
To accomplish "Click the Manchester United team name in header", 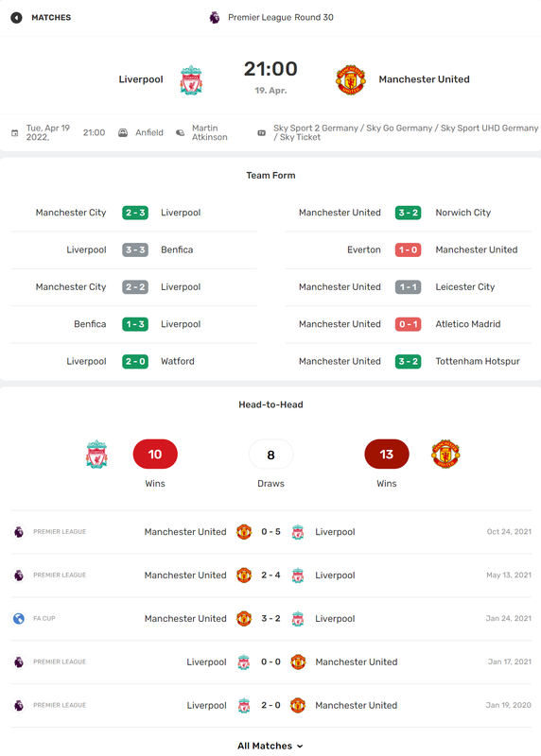I will [425, 79].
